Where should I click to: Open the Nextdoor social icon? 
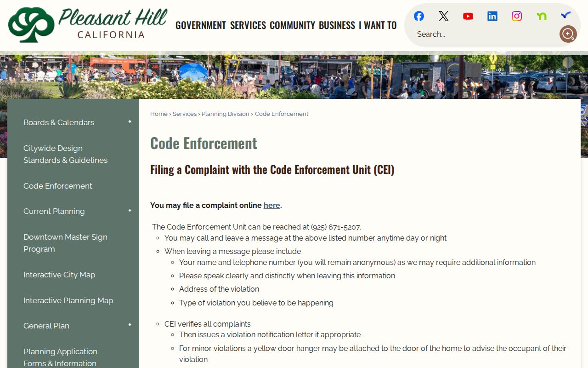tap(542, 16)
